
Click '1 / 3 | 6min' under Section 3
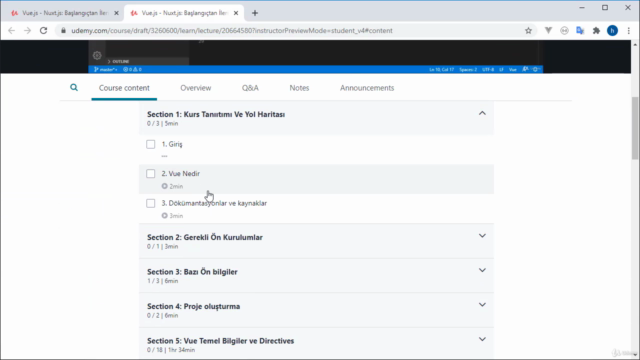(162, 281)
